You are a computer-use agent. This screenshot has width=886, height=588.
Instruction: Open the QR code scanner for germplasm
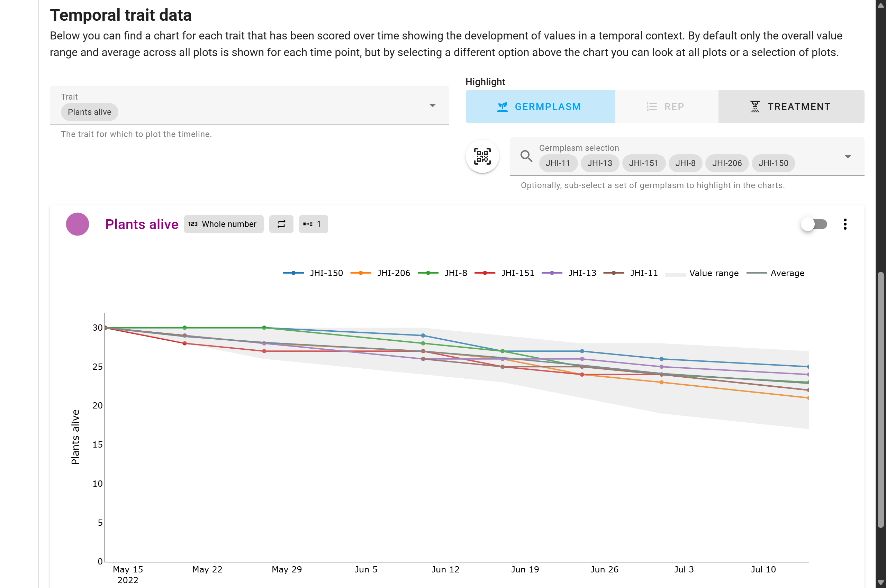click(x=482, y=157)
